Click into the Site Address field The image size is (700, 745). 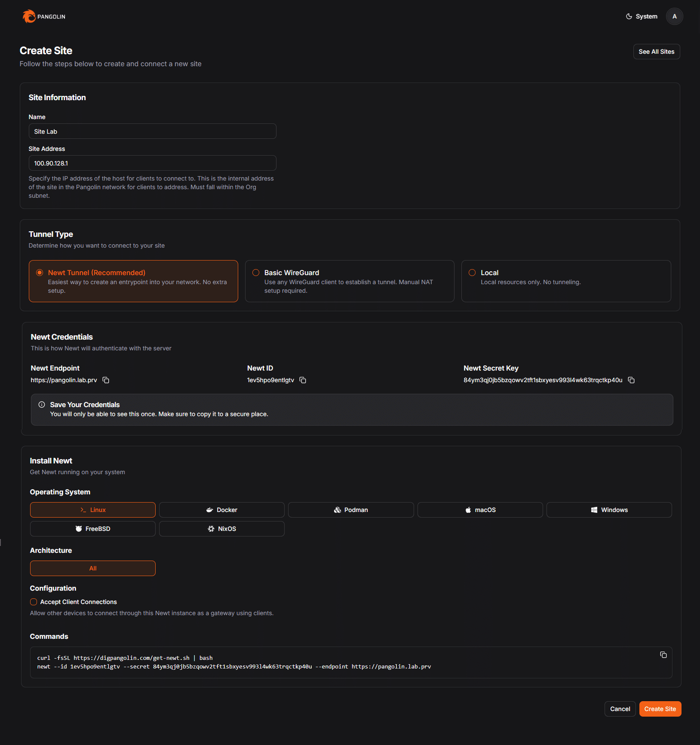152,163
